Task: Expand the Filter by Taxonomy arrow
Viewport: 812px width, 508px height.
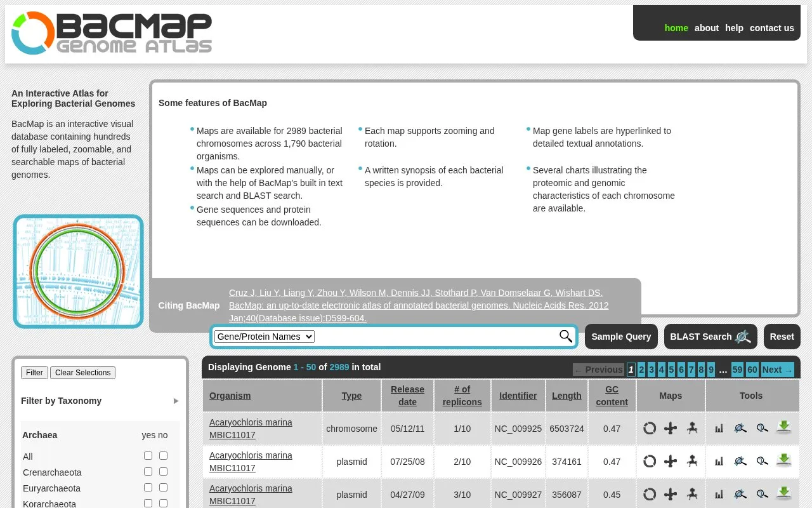Action: [176, 401]
